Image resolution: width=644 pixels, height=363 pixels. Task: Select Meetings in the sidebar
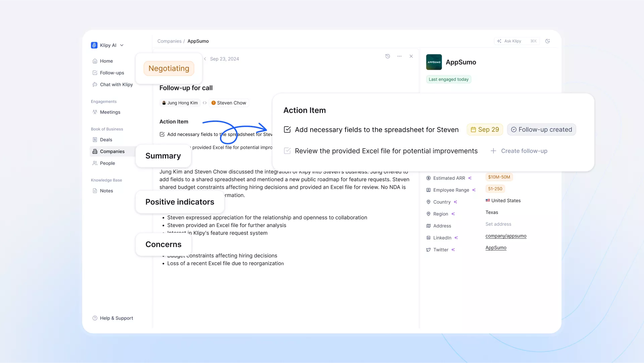coord(110,112)
